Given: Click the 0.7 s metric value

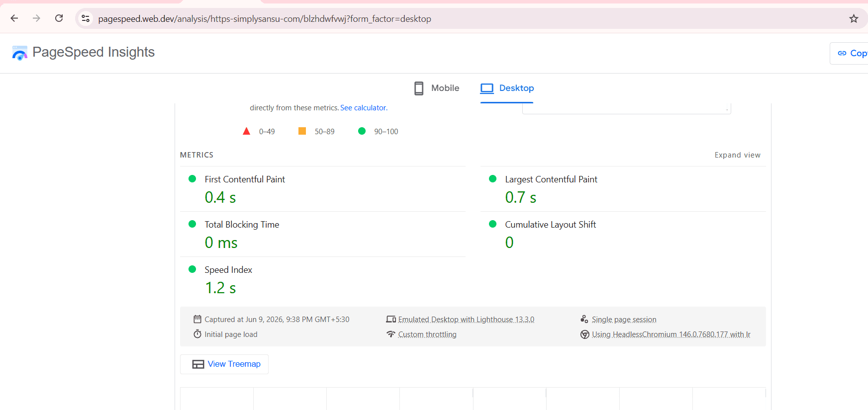Looking at the screenshot, I should click(x=521, y=197).
